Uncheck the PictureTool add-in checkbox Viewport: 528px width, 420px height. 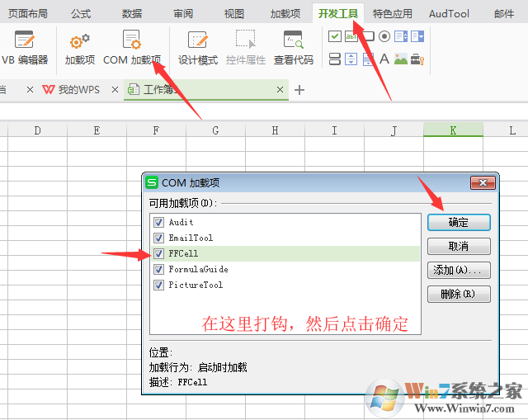[x=158, y=286]
